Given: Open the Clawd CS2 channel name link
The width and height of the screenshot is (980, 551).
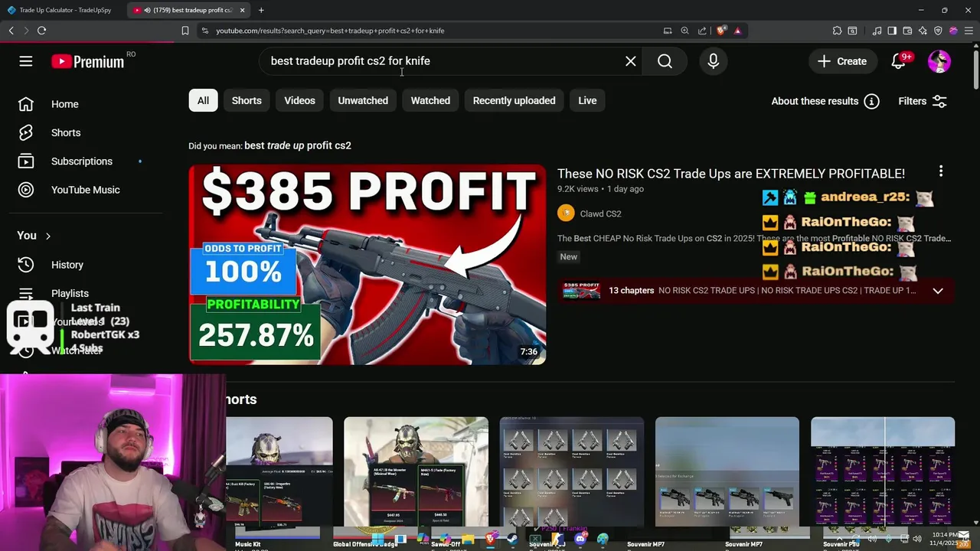Looking at the screenshot, I should click(600, 214).
